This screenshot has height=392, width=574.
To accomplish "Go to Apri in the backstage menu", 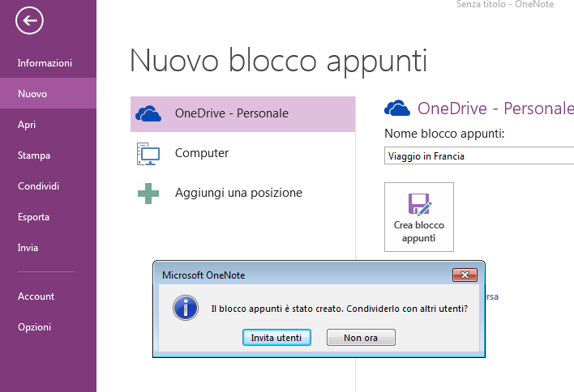I will [27, 125].
